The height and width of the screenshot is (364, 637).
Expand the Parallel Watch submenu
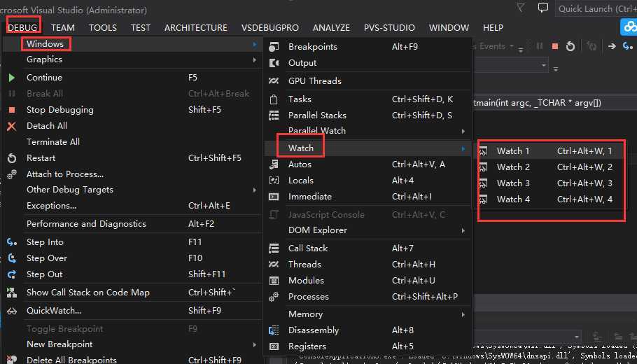(x=463, y=131)
